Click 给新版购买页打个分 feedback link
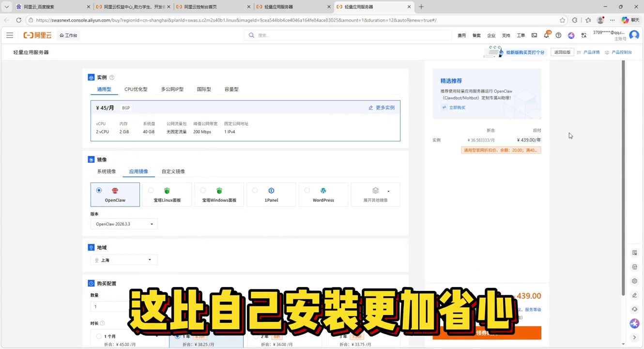The width and height of the screenshot is (644, 349). tap(525, 52)
